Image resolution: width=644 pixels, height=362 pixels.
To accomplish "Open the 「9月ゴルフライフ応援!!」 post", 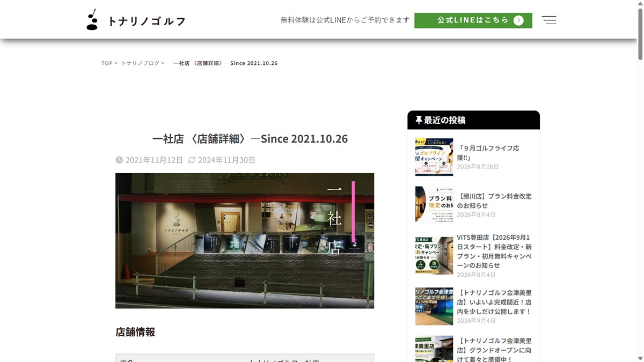I will [488, 152].
